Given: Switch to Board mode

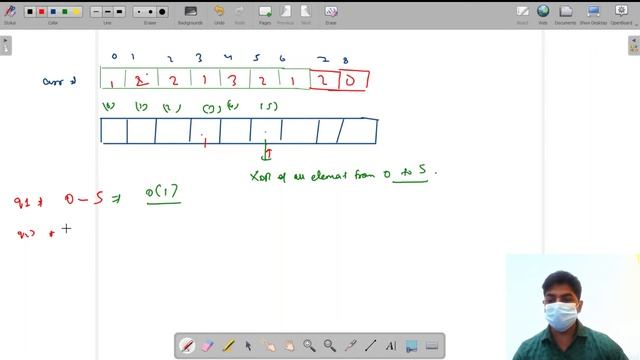Looking at the screenshot, I should (x=522, y=15).
